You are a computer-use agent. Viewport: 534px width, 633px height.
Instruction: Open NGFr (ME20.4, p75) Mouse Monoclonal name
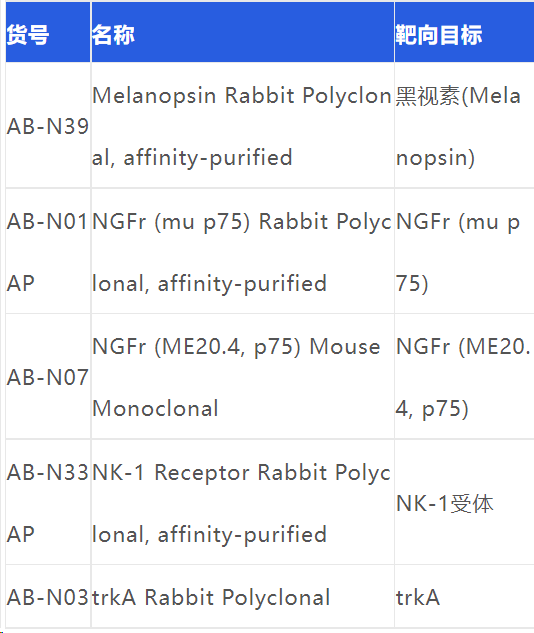[237, 377]
